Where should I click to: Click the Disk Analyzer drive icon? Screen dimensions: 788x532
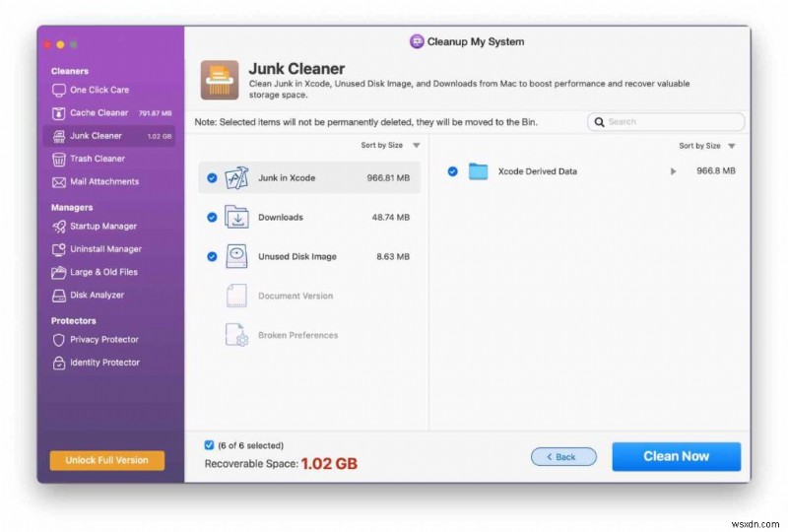click(59, 296)
